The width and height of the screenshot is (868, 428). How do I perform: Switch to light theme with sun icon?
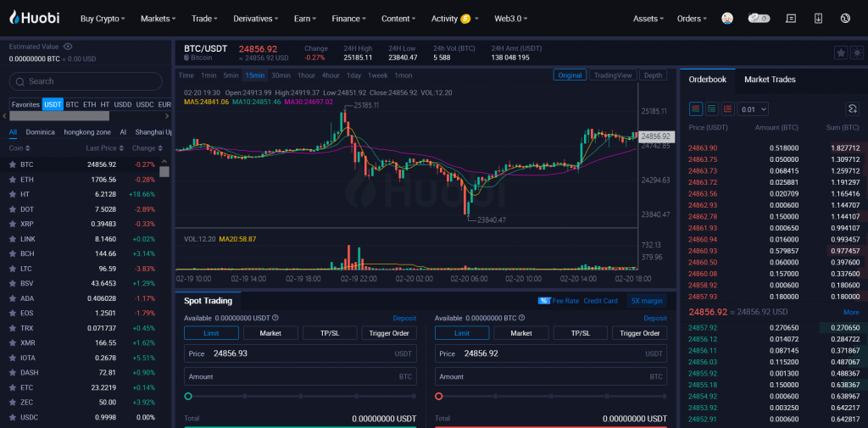click(x=857, y=53)
